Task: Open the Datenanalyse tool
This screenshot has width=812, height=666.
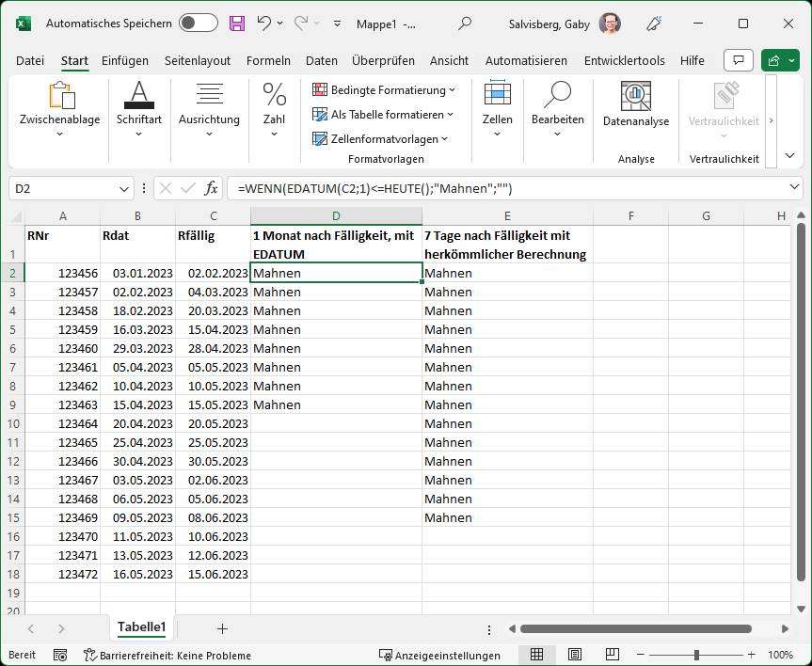Action: click(636, 105)
